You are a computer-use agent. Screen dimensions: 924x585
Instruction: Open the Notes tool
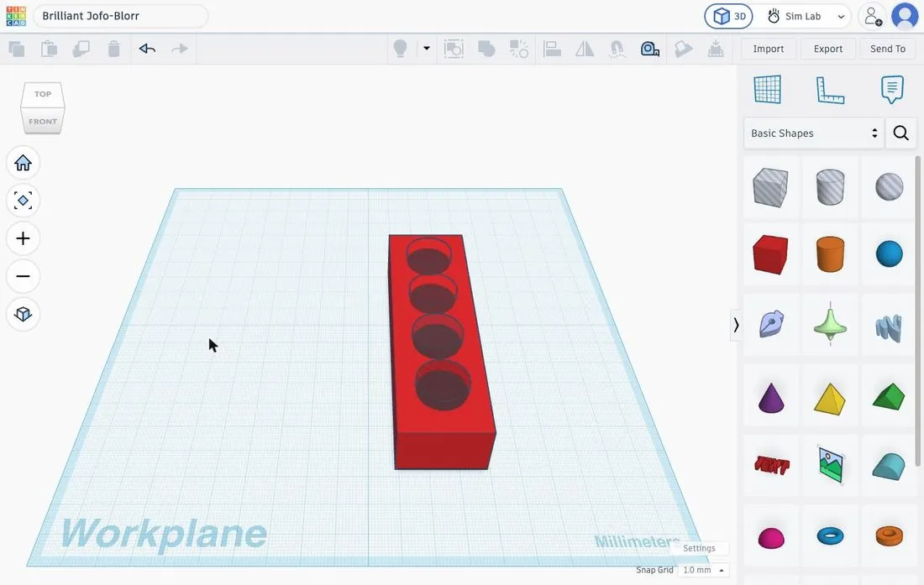click(892, 90)
